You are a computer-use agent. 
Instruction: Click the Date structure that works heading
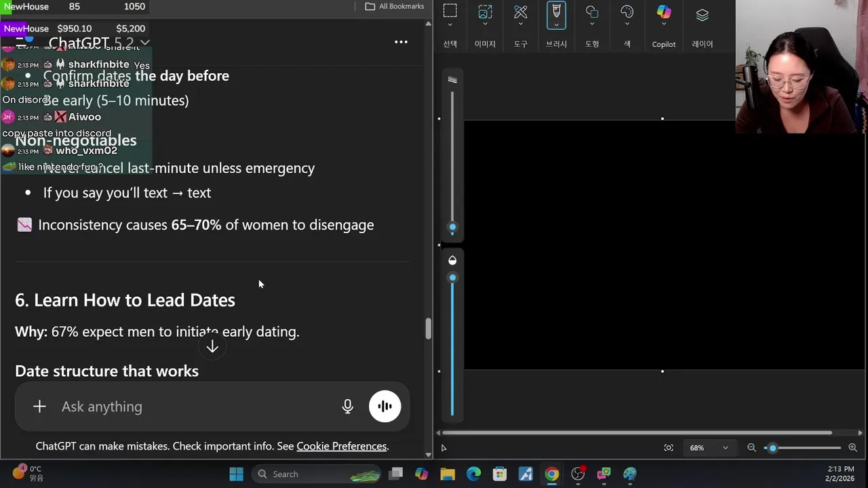[106, 371]
